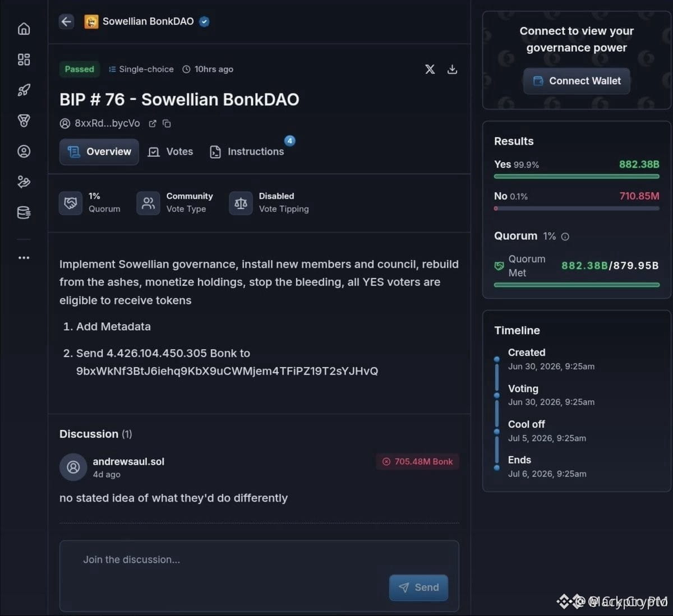Click the Passed status badge
The height and width of the screenshot is (616, 673).
coord(79,69)
